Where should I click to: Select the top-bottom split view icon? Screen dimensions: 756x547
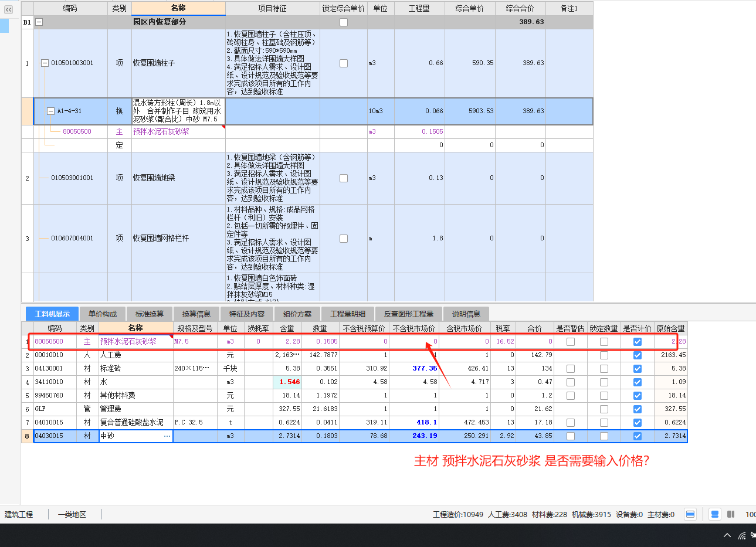click(x=715, y=514)
